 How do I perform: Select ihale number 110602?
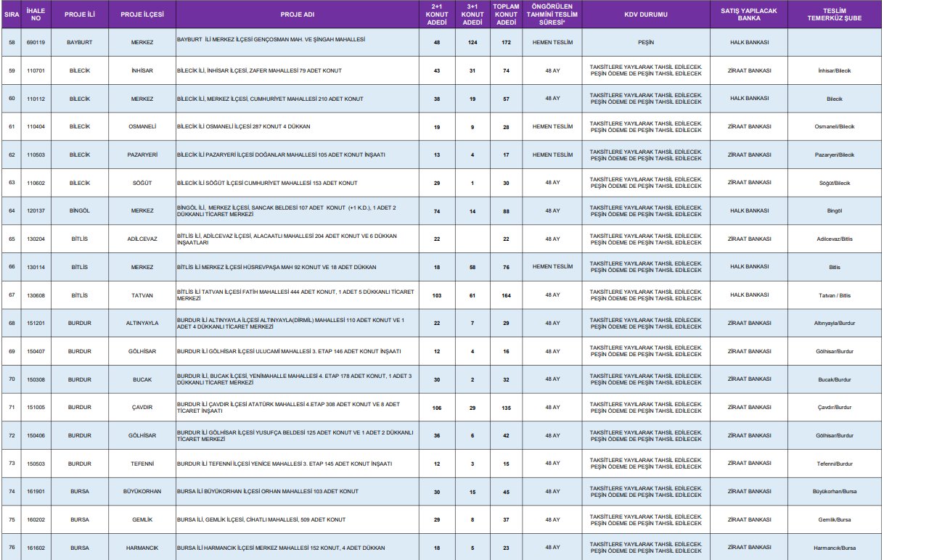[36, 183]
